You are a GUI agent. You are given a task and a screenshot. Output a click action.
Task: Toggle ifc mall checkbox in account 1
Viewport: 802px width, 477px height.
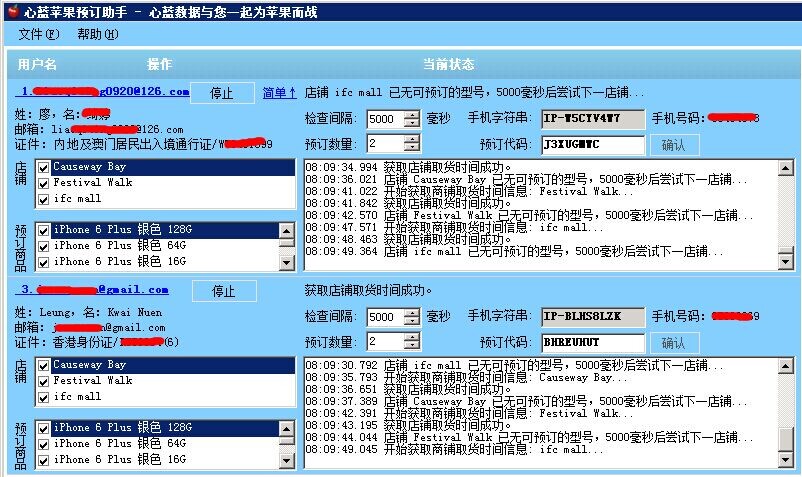[43, 199]
